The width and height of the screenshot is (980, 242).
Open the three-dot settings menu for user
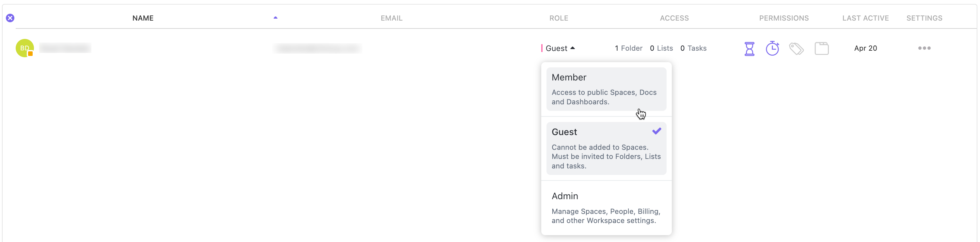(924, 48)
